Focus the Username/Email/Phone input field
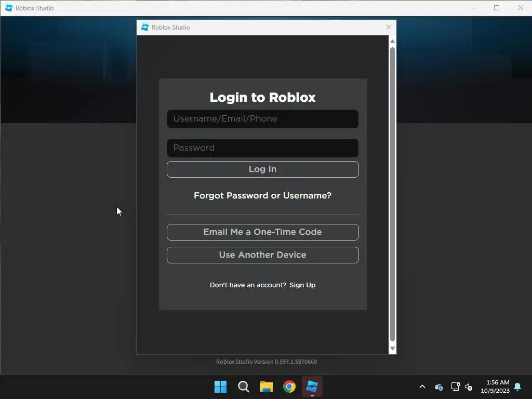The height and width of the screenshot is (399, 532). (x=262, y=119)
